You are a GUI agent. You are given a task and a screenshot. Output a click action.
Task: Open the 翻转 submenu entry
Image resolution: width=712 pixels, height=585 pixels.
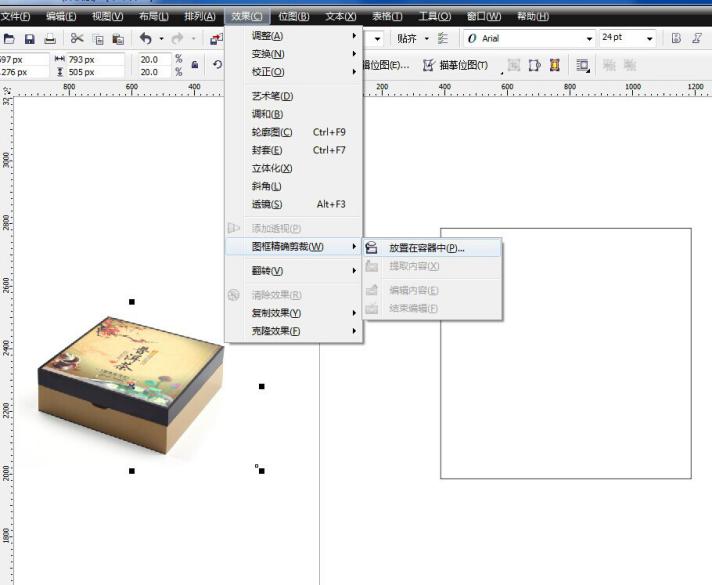point(267,271)
